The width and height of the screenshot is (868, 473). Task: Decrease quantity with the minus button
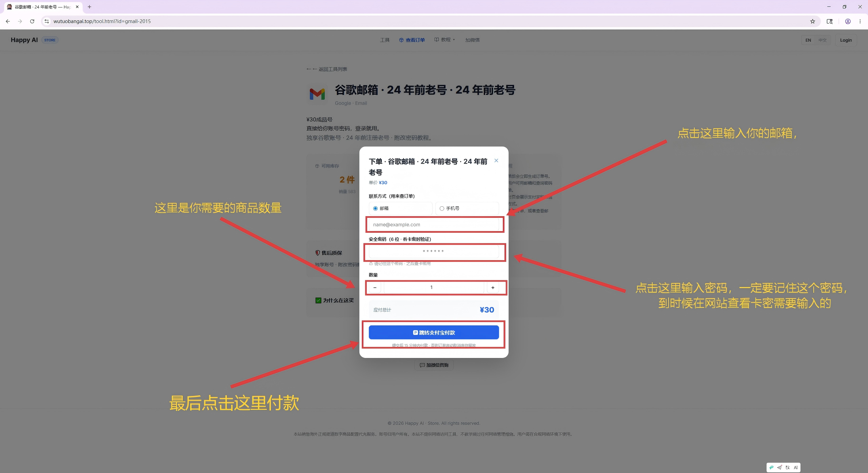(x=375, y=287)
